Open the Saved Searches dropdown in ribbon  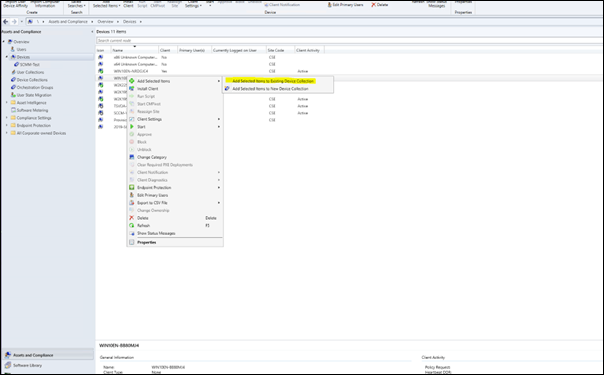coord(76,5)
